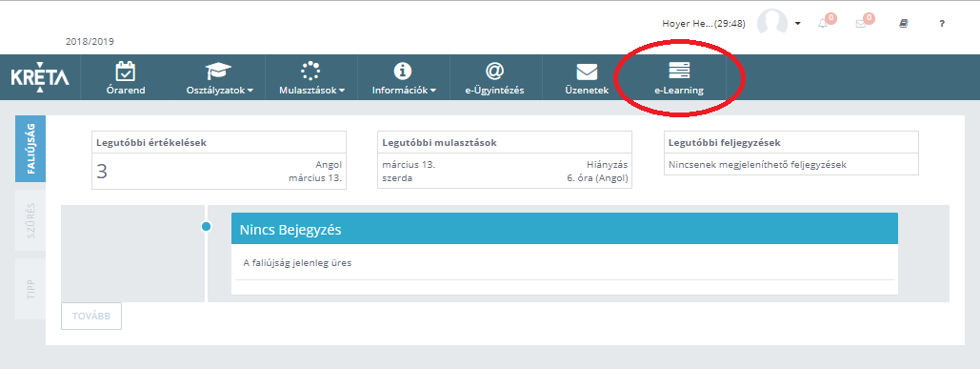980x369 pixels.
Task: Open Üzenetek messages
Action: [587, 77]
